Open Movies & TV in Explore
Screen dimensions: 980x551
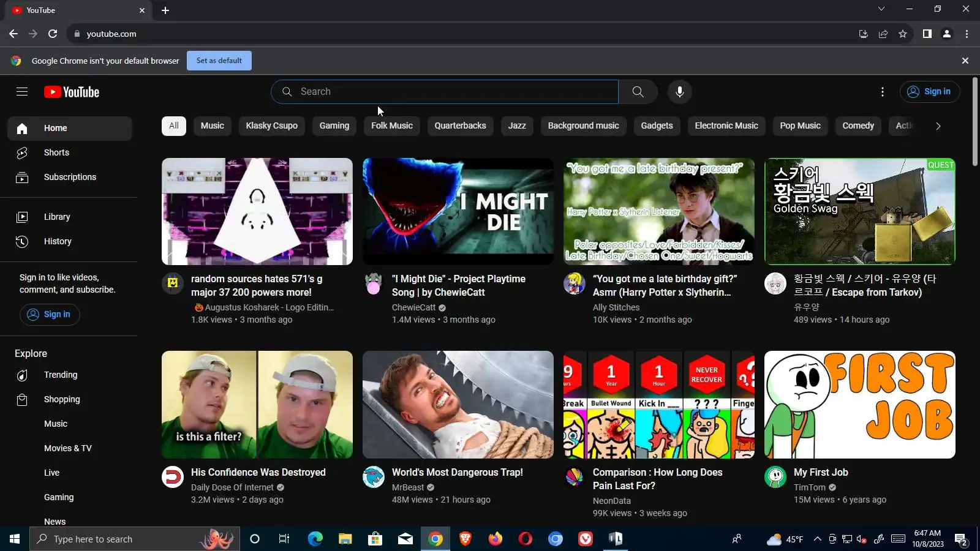click(x=70, y=449)
